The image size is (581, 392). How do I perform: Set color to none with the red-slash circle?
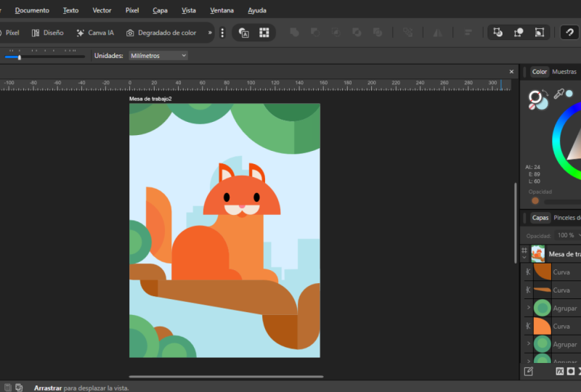[x=532, y=107]
